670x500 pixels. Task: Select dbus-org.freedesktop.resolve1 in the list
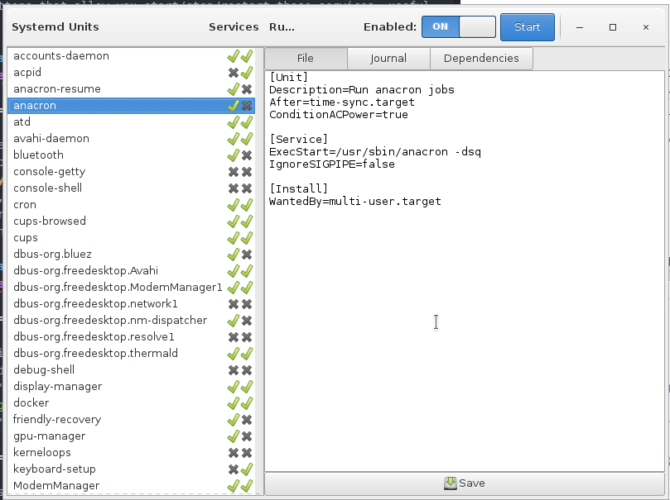[131, 337]
